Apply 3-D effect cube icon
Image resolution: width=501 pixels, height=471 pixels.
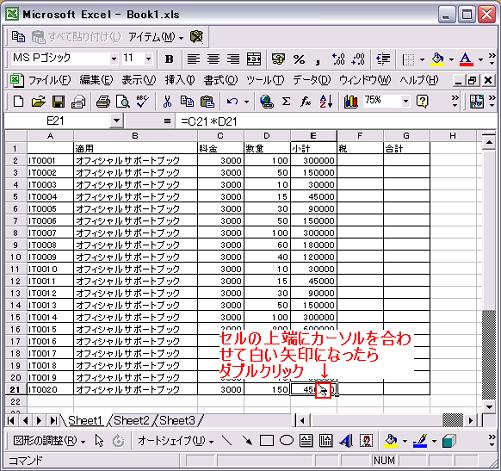[449, 441]
